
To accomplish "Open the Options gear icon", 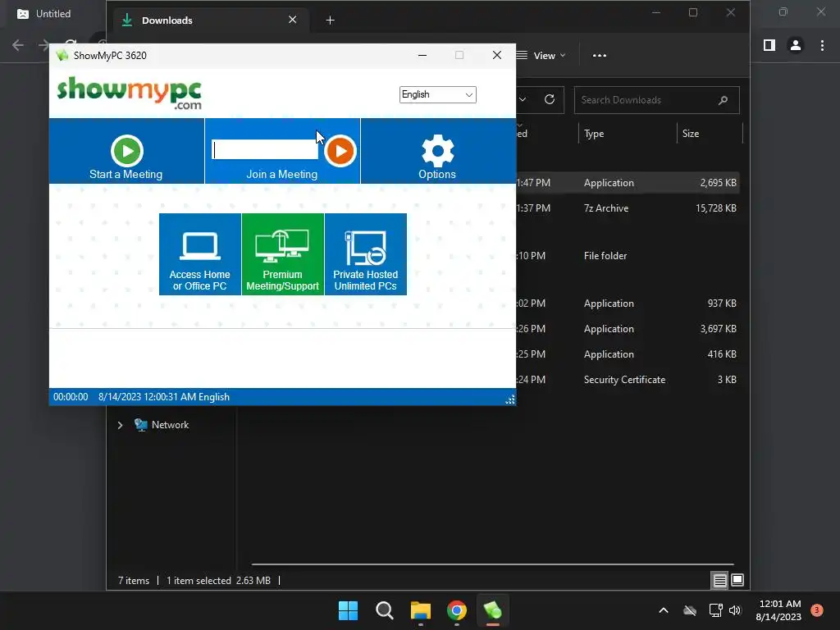I will pyautogui.click(x=438, y=150).
